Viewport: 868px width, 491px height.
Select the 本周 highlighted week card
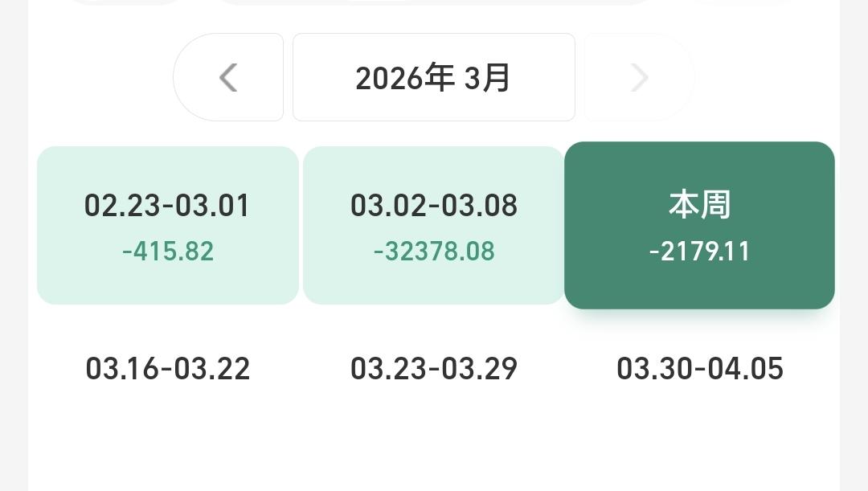699,225
